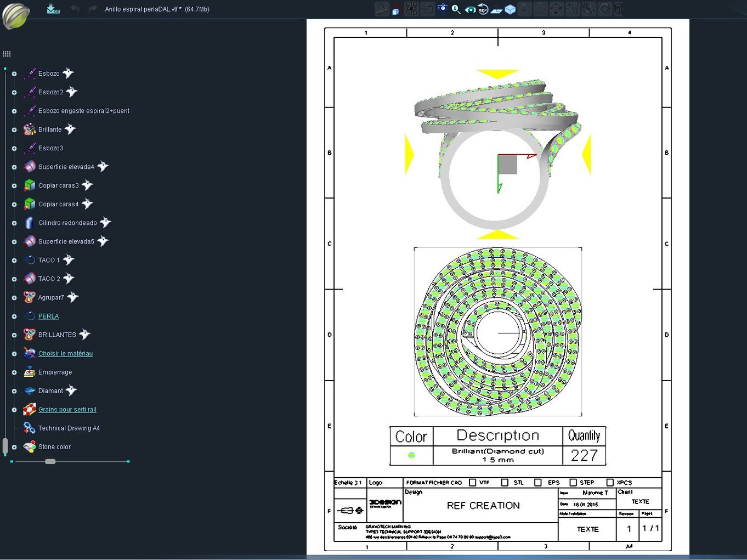Click the eye visibility icon in toolbar
Image resolution: width=747 pixels, height=560 pixels.
click(x=469, y=9)
